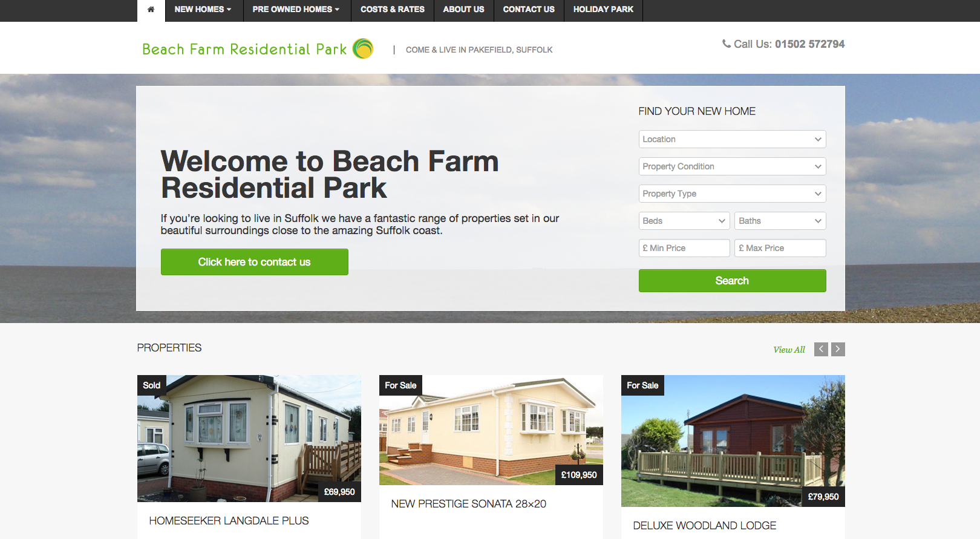This screenshot has width=980, height=539.
Task: Click the Beach Farm circular logo
Action: (x=363, y=48)
